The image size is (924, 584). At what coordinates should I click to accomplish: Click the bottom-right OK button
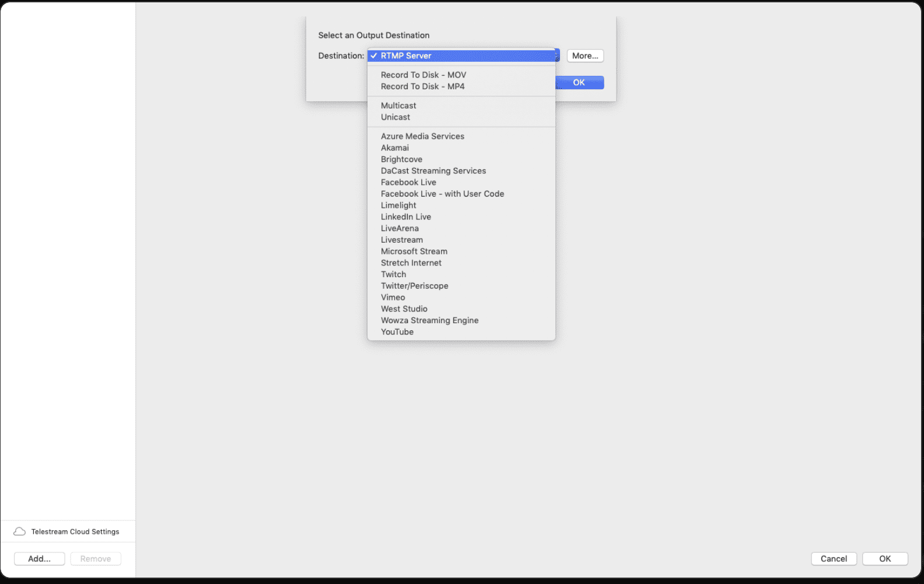[x=885, y=559]
